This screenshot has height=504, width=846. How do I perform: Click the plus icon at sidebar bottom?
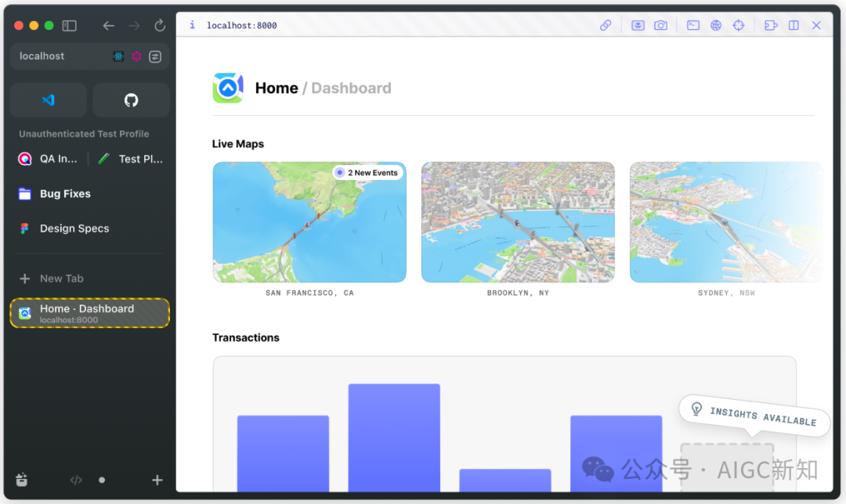[x=157, y=480]
